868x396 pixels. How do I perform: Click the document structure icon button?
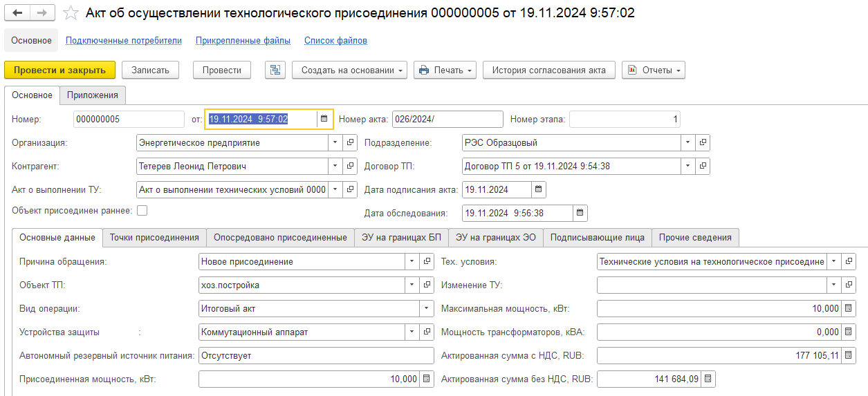pyautogui.click(x=275, y=70)
